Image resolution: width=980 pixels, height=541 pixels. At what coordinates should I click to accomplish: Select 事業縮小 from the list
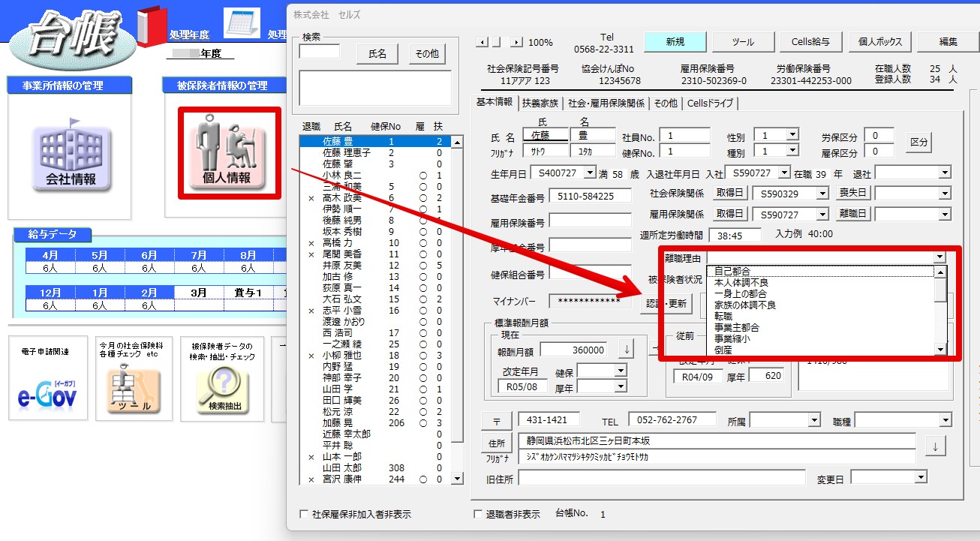click(822, 338)
